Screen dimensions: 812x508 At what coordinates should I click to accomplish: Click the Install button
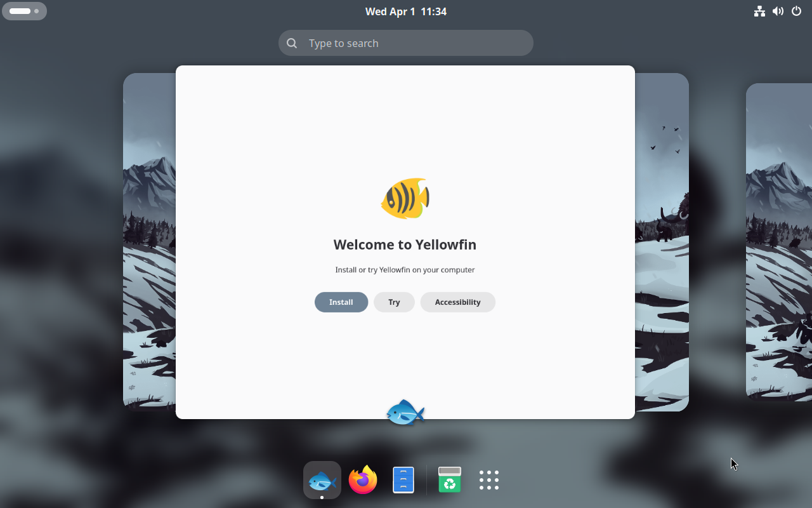(x=341, y=302)
